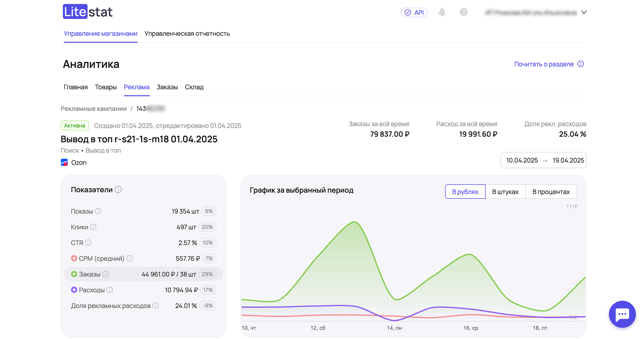Viewport: 644px width, 339px height.
Task: Expand the user account dropdown arrow
Action: 584,13
